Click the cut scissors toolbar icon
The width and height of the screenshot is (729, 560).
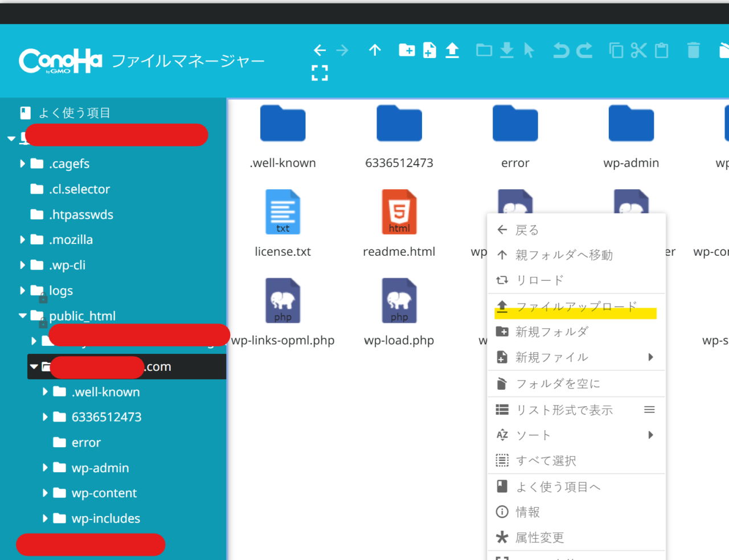pyautogui.click(x=638, y=50)
